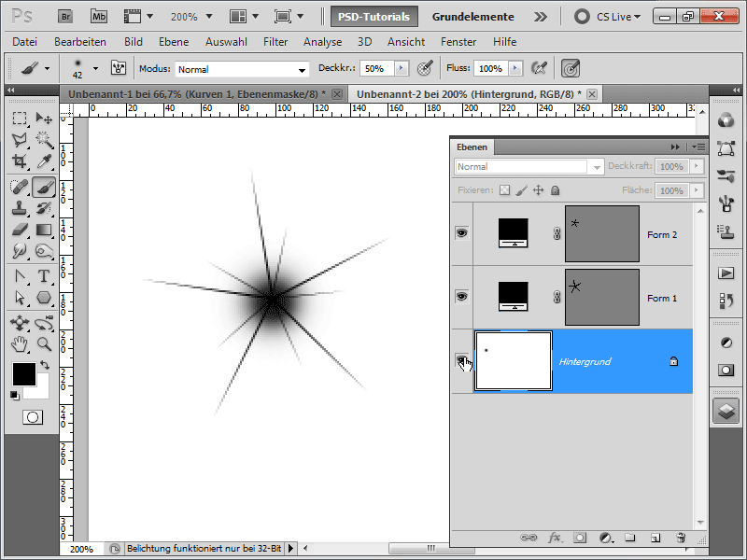Select the Eyedropper tool

(x=44, y=161)
